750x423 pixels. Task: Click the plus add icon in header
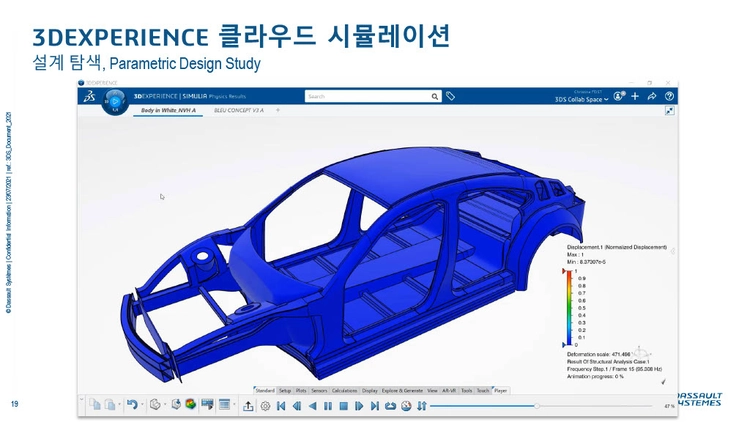click(x=635, y=96)
